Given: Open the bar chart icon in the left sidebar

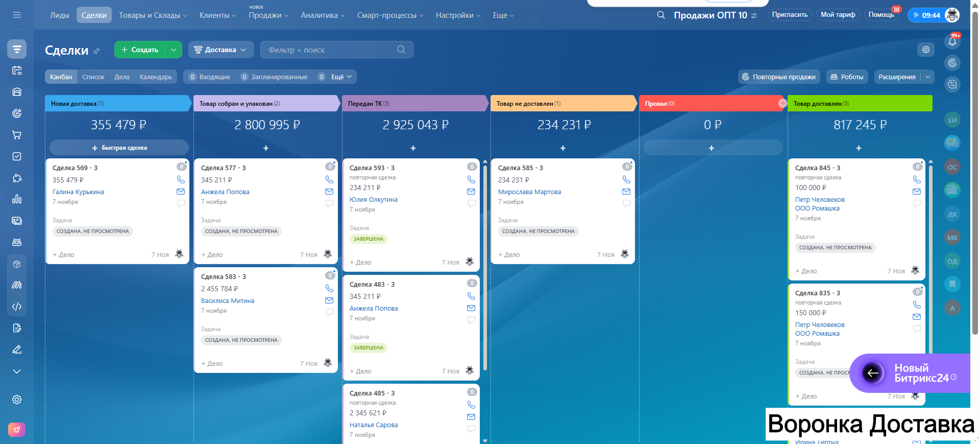Looking at the screenshot, I should tap(17, 199).
